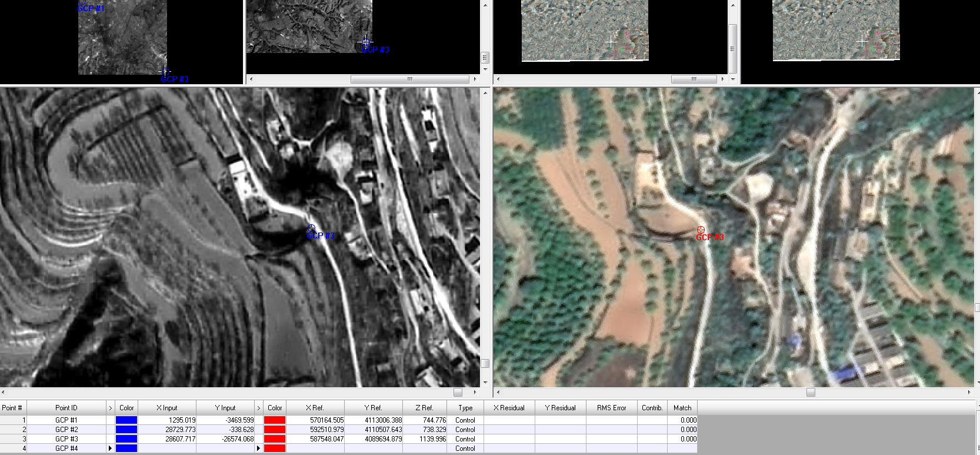
Task: Select row number 1 in the GCP table
Action: click(x=13, y=420)
